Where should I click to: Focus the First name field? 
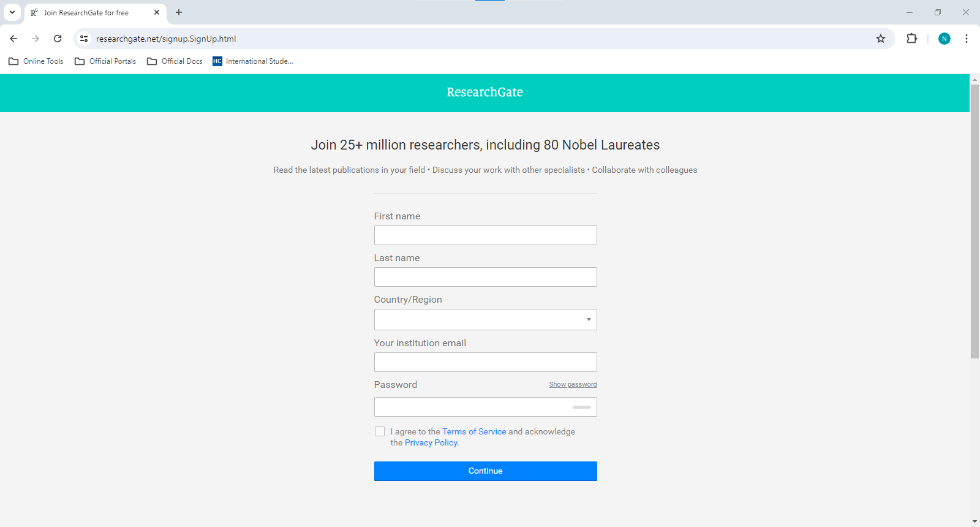pos(486,235)
